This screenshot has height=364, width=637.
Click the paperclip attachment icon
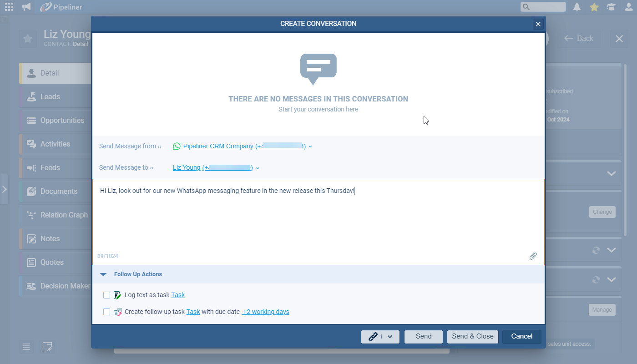[x=533, y=256]
